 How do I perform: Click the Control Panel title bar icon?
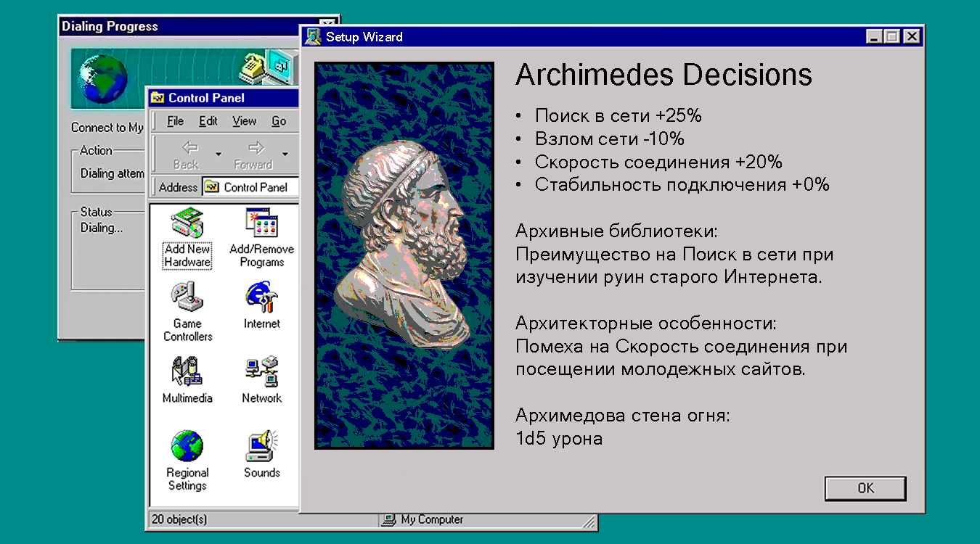(x=158, y=98)
